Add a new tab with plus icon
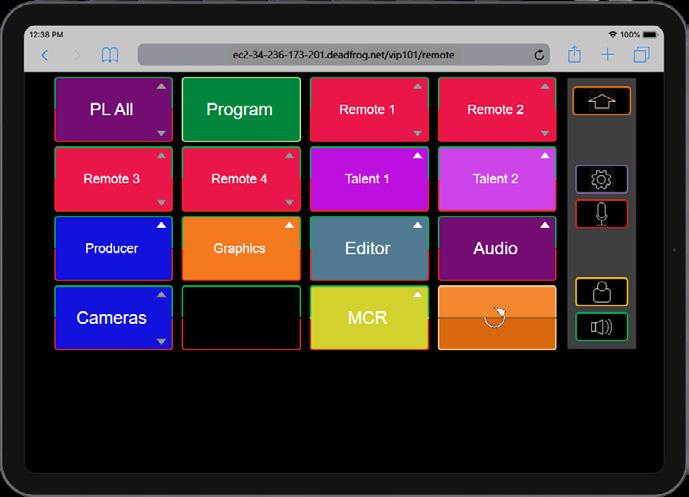The height and width of the screenshot is (497, 689). [x=608, y=54]
